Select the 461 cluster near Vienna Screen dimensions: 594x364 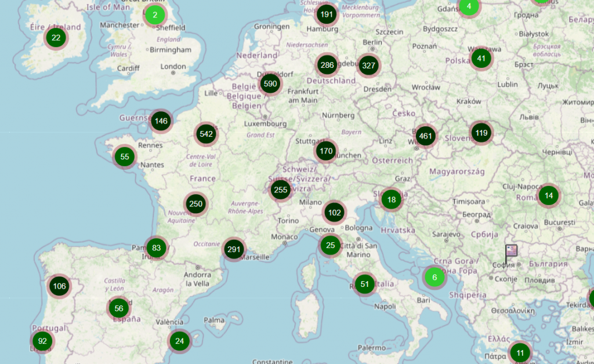pos(426,137)
